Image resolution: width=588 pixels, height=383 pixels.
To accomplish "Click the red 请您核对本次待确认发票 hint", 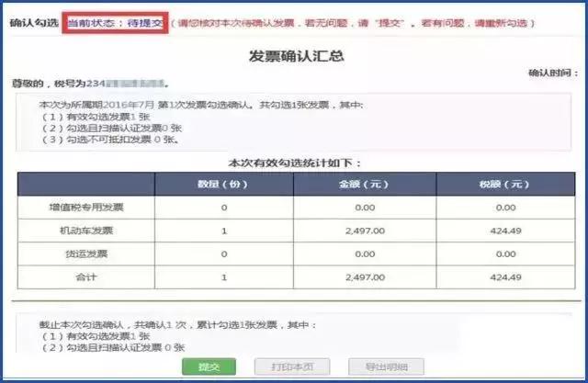I will click(x=353, y=23).
